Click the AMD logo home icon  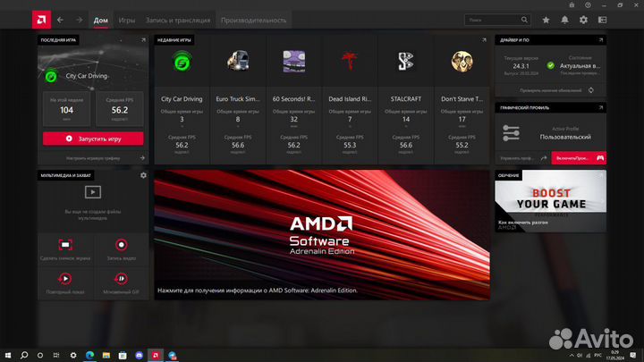point(41,20)
